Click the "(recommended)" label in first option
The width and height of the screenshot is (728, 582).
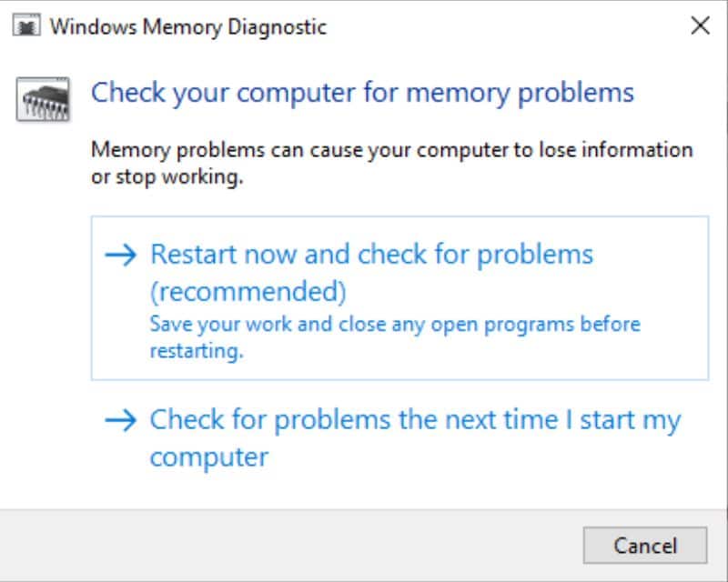pyautogui.click(x=248, y=293)
